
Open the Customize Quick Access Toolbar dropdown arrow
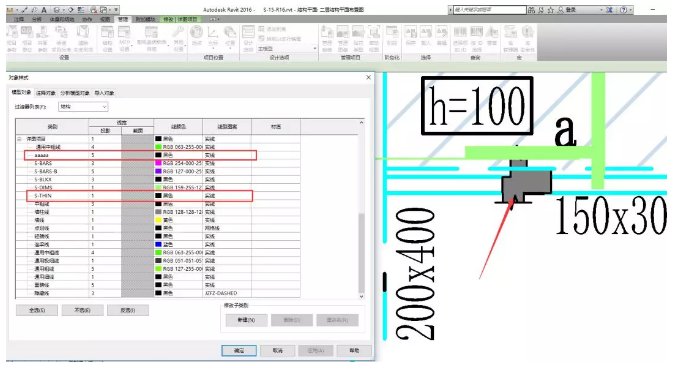coord(115,10)
